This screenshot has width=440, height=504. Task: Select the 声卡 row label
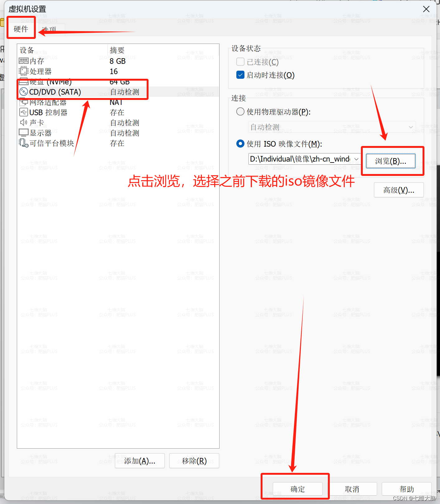tap(37, 122)
